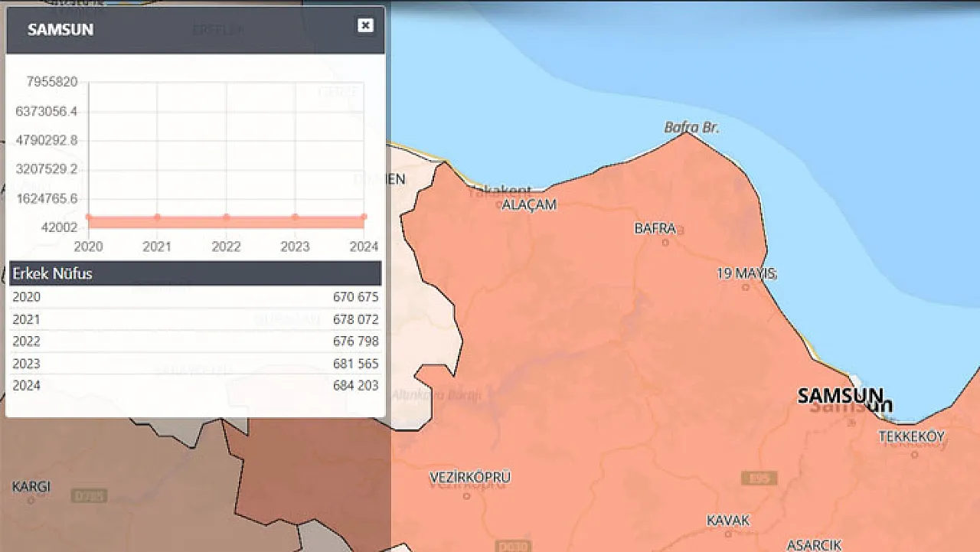
Task: Select the 2023 row in population table
Action: (195, 364)
